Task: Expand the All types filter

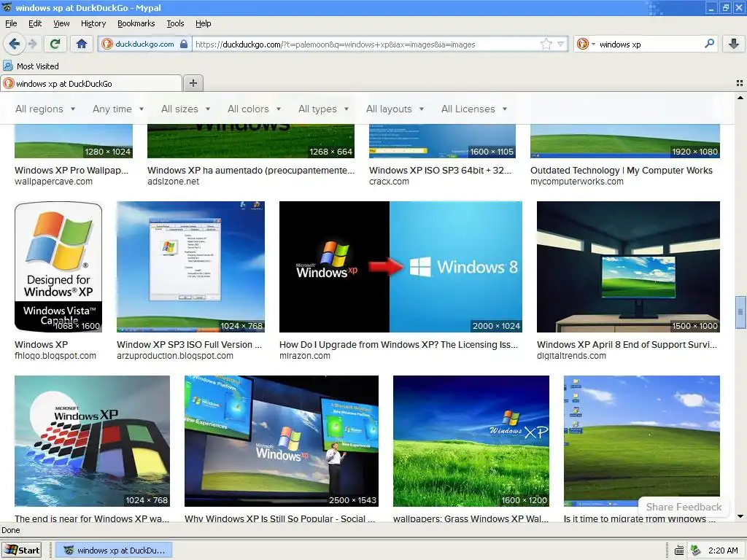Action: tap(323, 109)
